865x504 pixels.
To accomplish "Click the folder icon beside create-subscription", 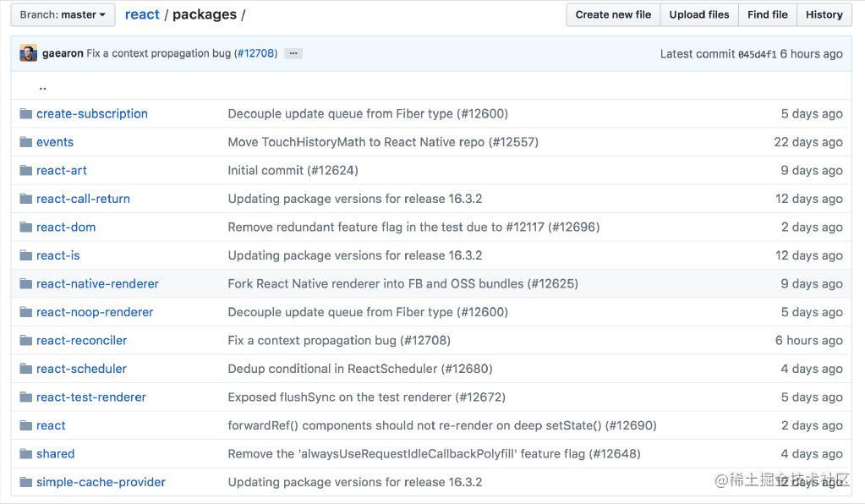I will pyautogui.click(x=25, y=113).
